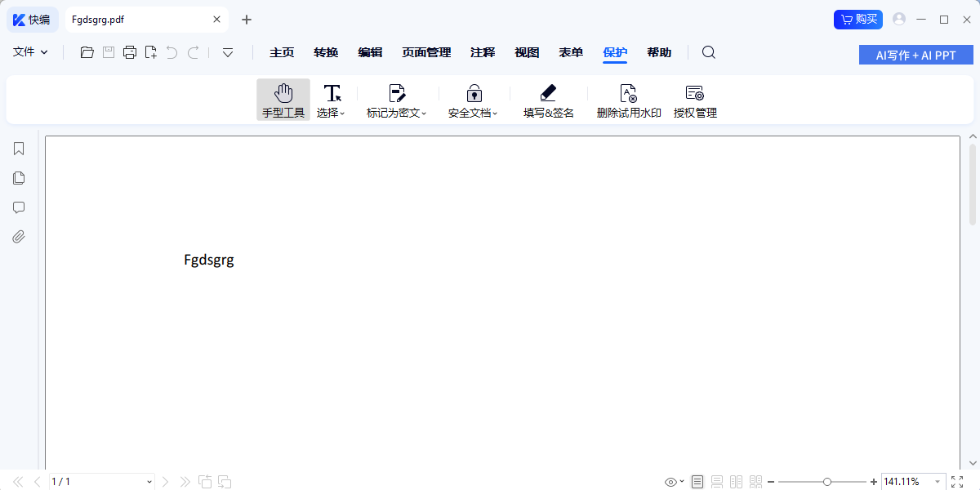Open the 文件 file menu
Image resolution: width=980 pixels, height=490 pixels.
pos(30,52)
